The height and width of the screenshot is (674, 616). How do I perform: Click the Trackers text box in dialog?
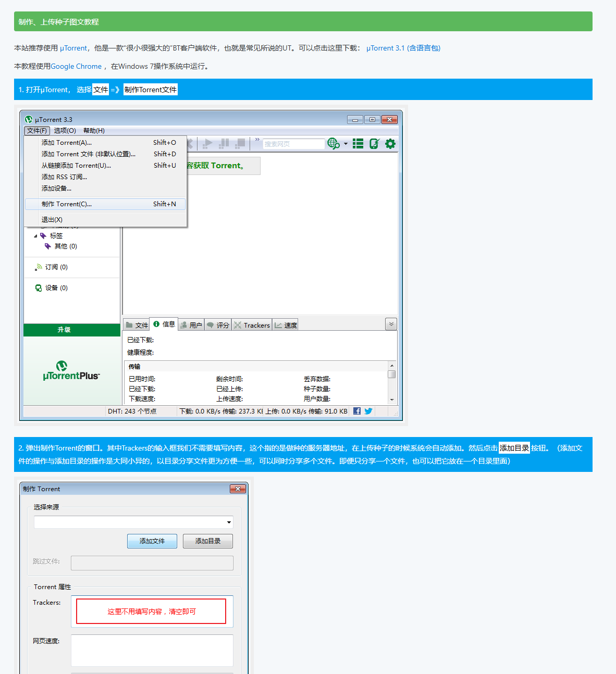pyautogui.click(x=152, y=611)
